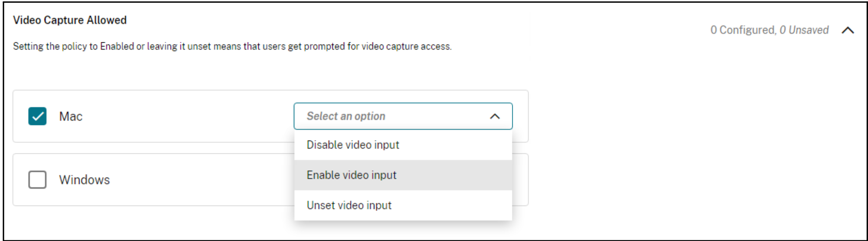
Task: Pick Unset video input entry
Action: coord(349,205)
